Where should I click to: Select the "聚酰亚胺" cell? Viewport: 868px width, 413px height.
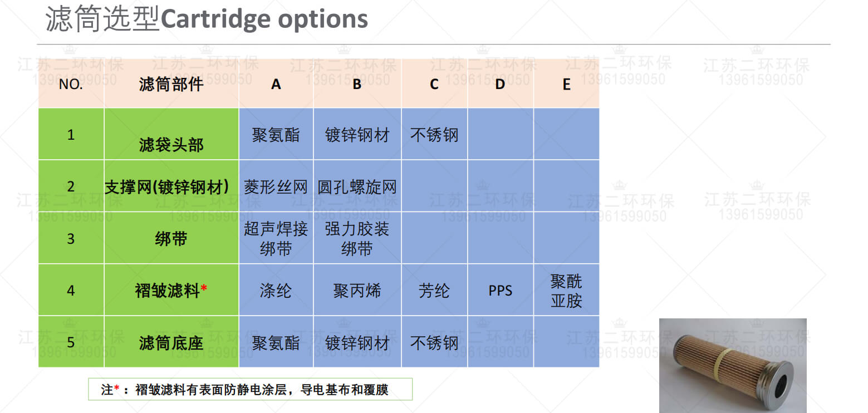point(566,291)
